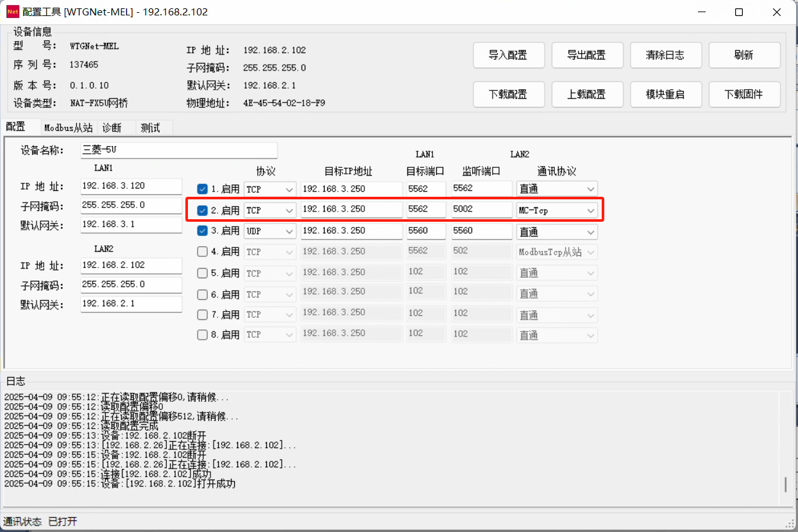The width and height of the screenshot is (798, 532).
Task: Click listening port field 5002
Action: pos(482,210)
